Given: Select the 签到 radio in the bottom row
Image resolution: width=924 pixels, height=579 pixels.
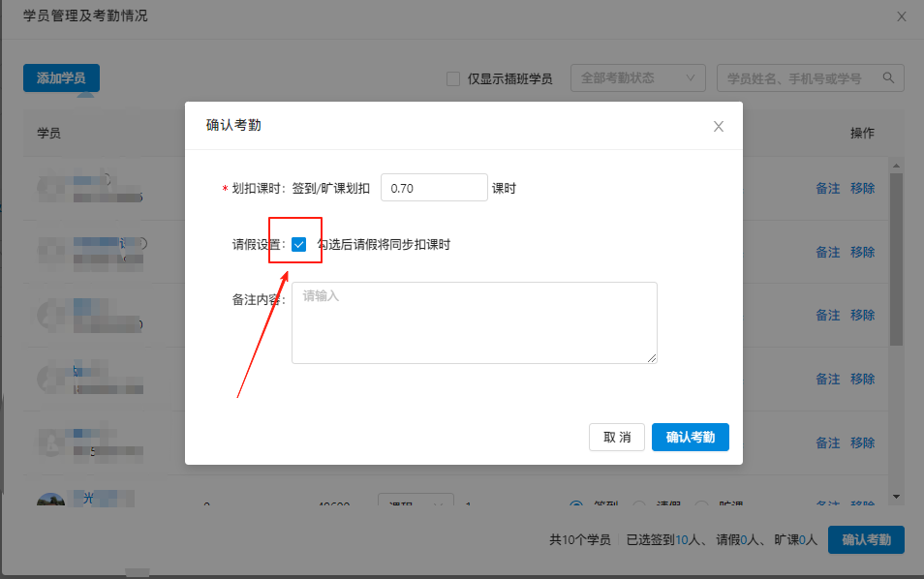Looking at the screenshot, I should point(576,503).
